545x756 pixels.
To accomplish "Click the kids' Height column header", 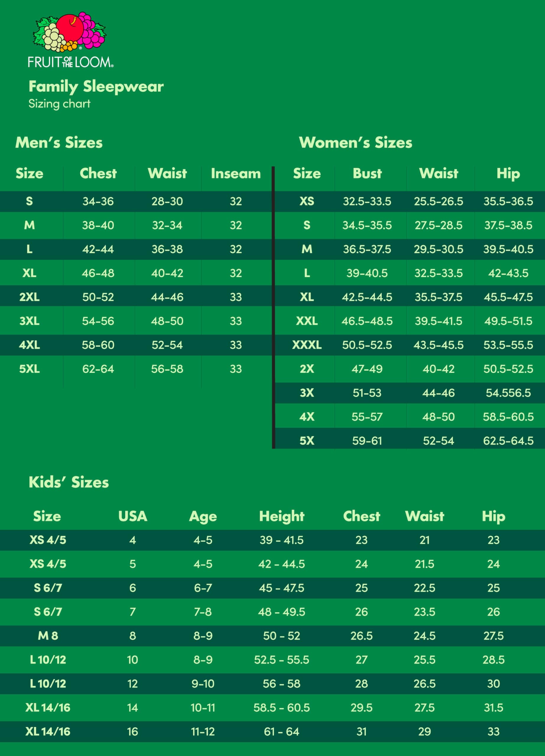I will pos(282,516).
